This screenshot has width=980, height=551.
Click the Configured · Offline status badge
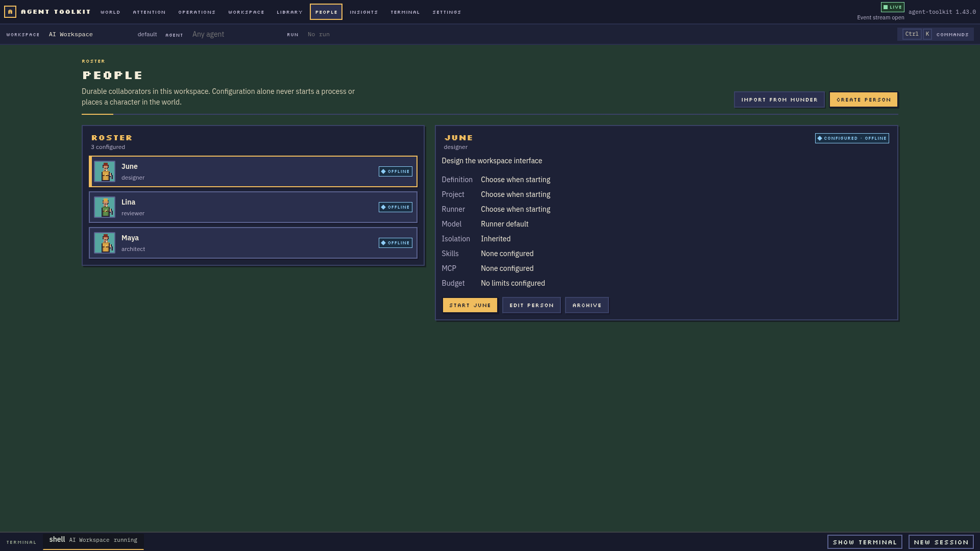click(x=852, y=138)
